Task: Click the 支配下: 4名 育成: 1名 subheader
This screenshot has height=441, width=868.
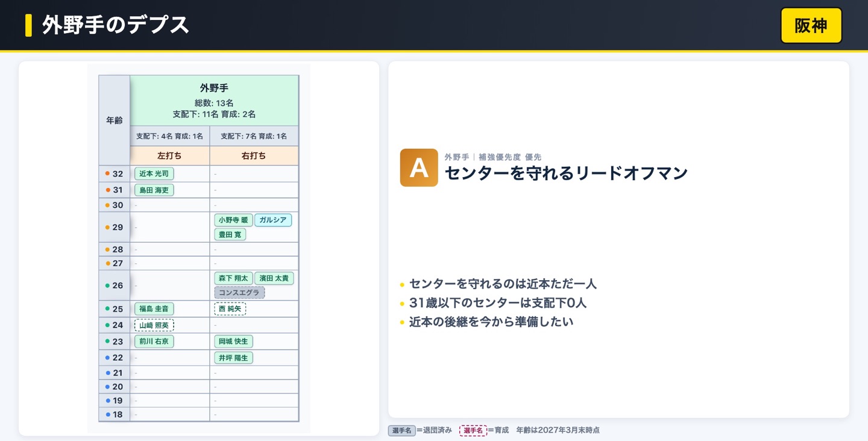Action: pos(169,136)
